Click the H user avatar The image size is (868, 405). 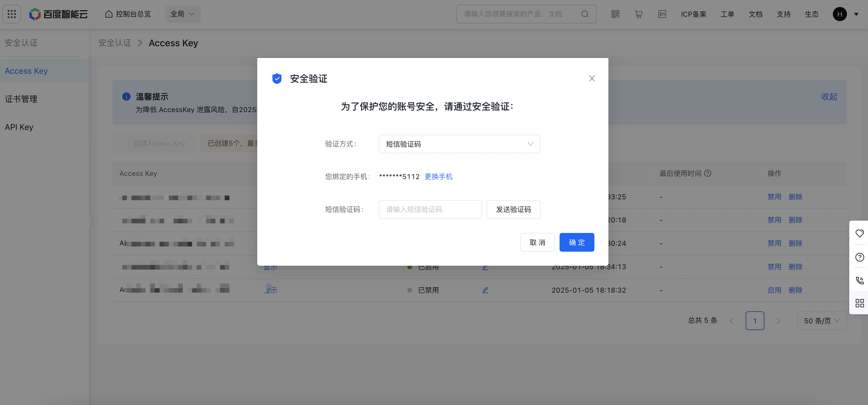(x=840, y=14)
